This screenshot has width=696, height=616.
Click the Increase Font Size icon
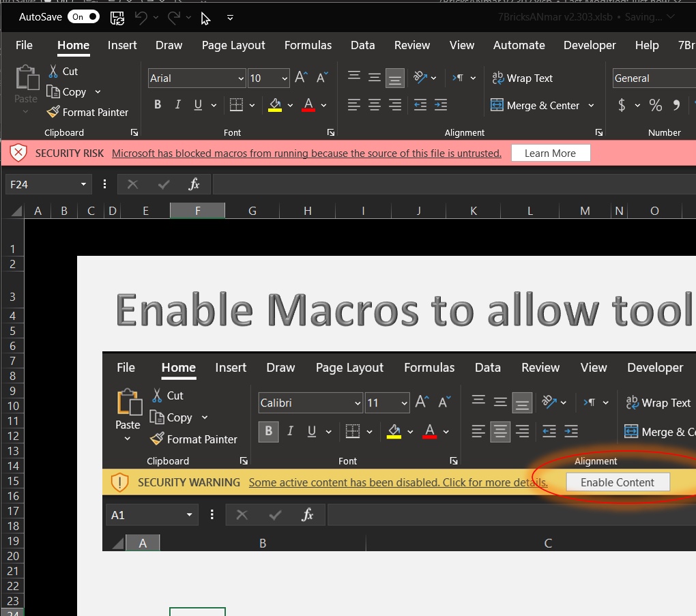(301, 78)
